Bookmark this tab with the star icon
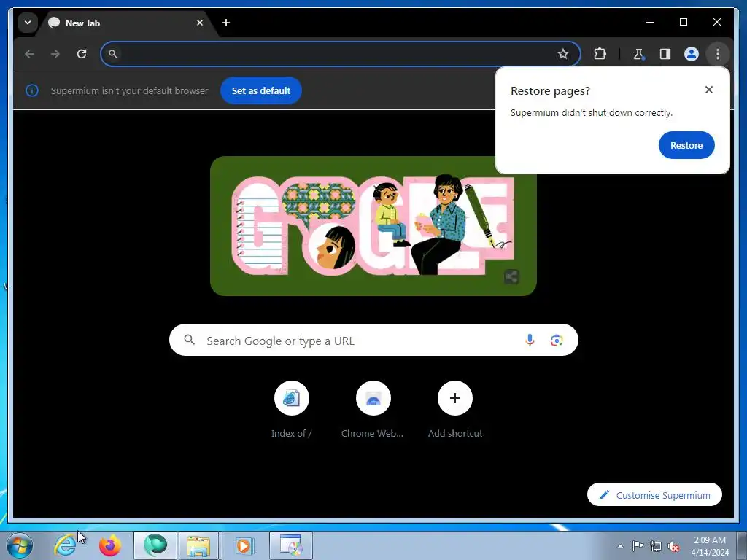The height and width of the screenshot is (560, 747). pyautogui.click(x=563, y=54)
